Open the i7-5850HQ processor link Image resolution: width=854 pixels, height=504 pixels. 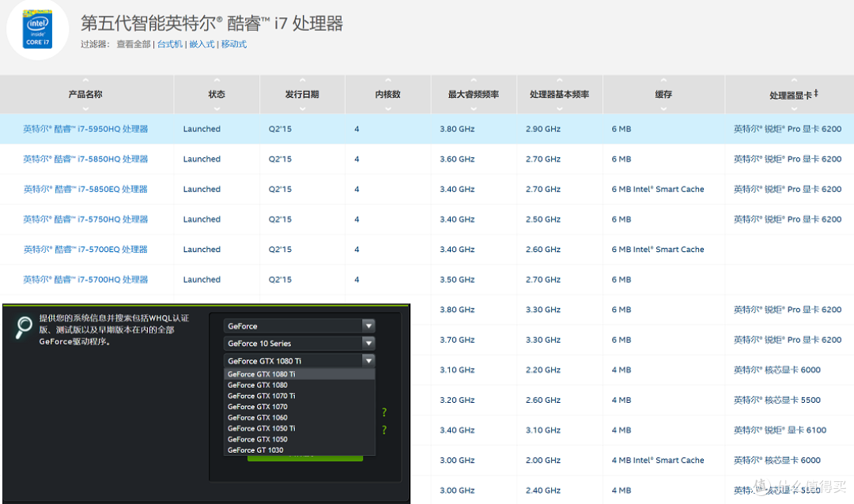85,159
